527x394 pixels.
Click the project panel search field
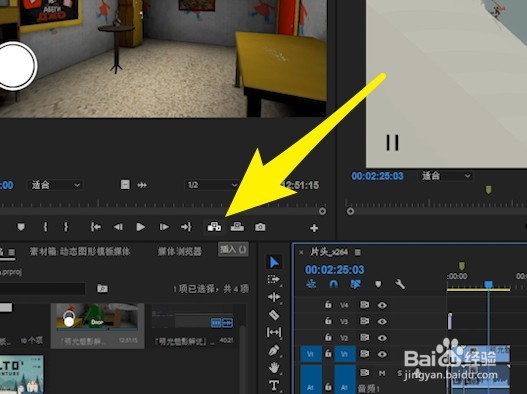[x=42, y=288]
